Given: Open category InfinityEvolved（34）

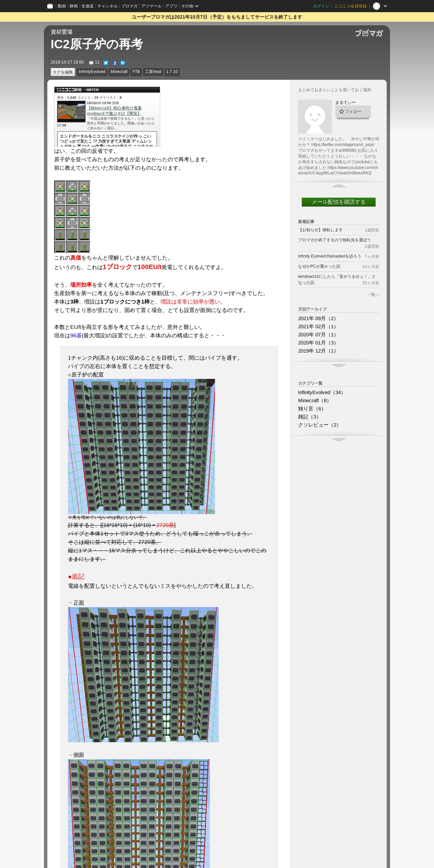Looking at the screenshot, I should (x=321, y=392).
